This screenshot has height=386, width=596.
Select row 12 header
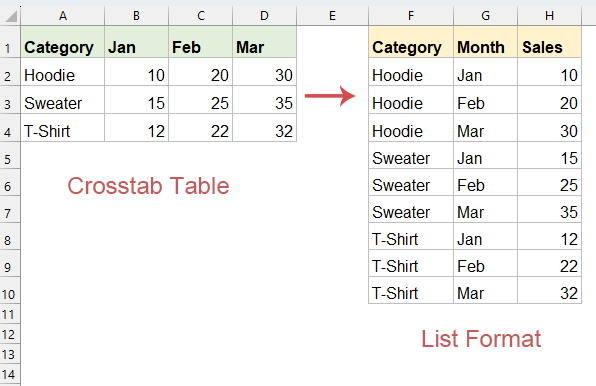pyautogui.click(x=10, y=334)
